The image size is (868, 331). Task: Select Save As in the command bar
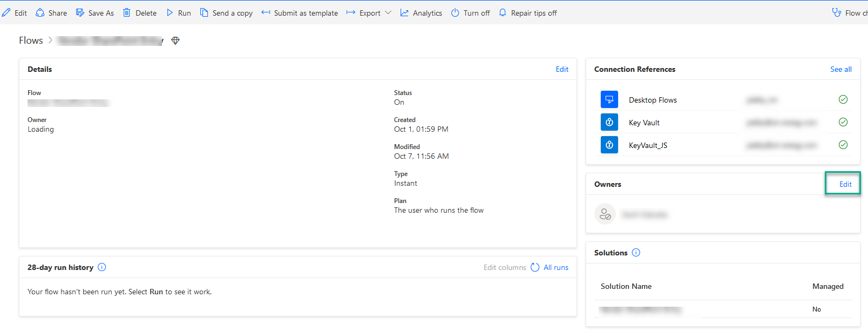click(95, 13)
